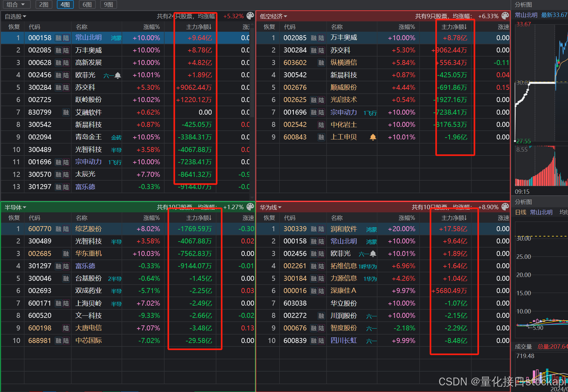Screen dimensions: 568x392
Task: Switch layout to 9图 view
Action: (108, 4)
